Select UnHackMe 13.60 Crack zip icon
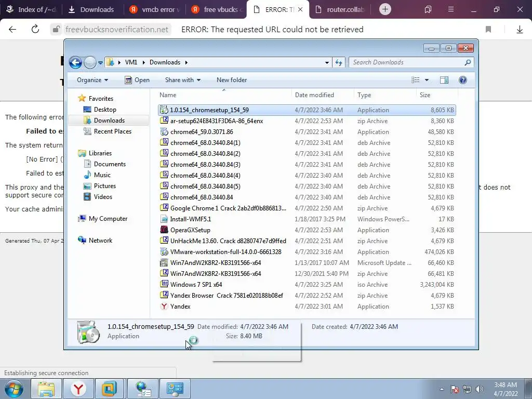Image resolution: width=532 pixels, height=399 pixels. 164,241
